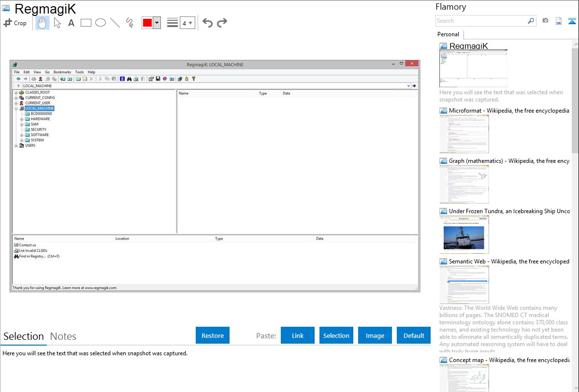Pick the freehand squiggle tool

point(130,23)
